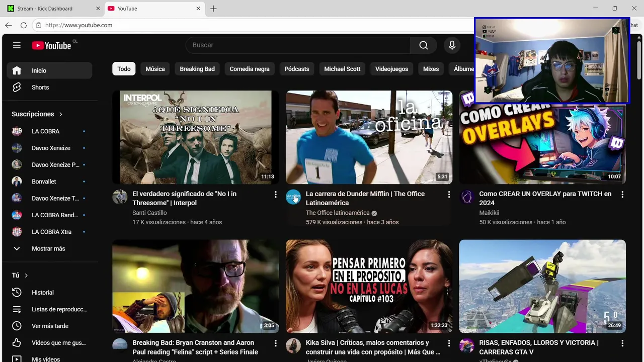Click the YouTube logo

pos(52,45)
